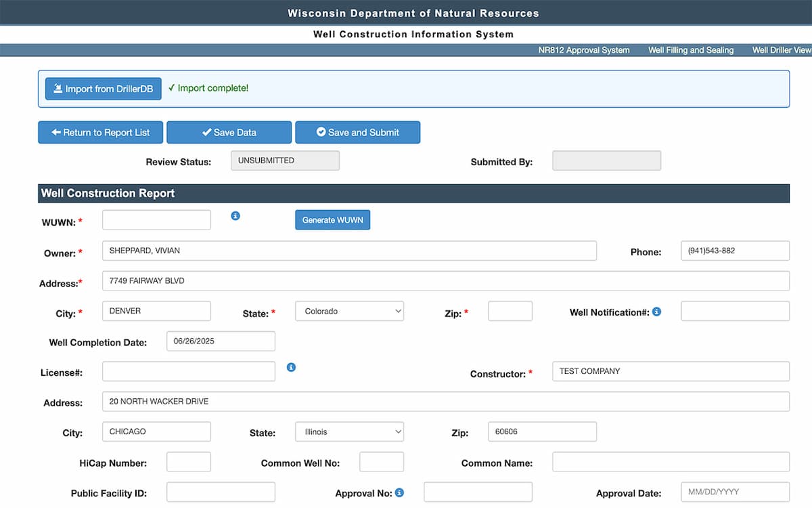This screenshot has width=812, height=508.
Task: Click the Well Completion Date field
Action: (220, 341)
